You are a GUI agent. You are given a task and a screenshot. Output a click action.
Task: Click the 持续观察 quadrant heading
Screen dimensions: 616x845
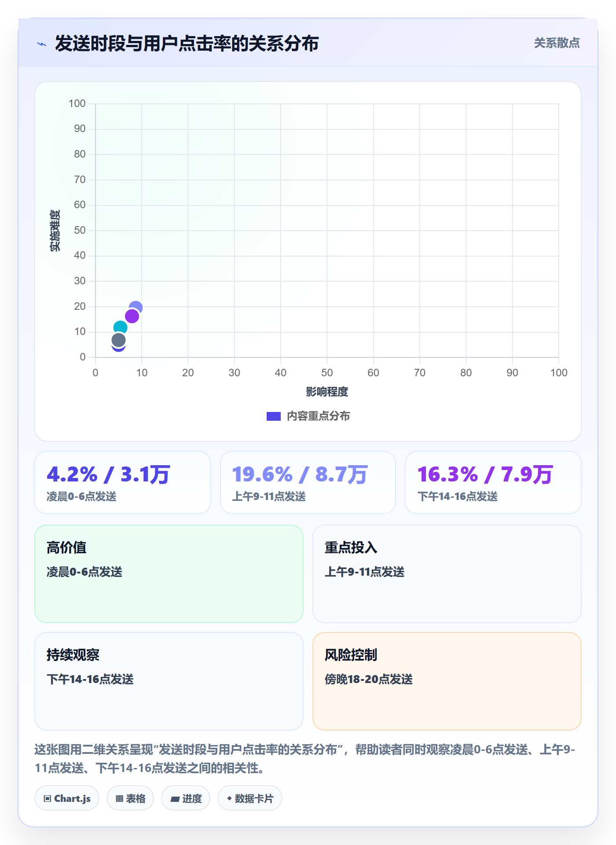(73, 655)
